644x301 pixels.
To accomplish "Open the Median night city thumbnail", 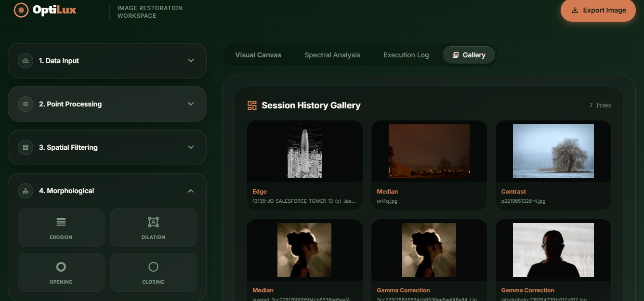I will pyautogui.click(x=429, y=151).
